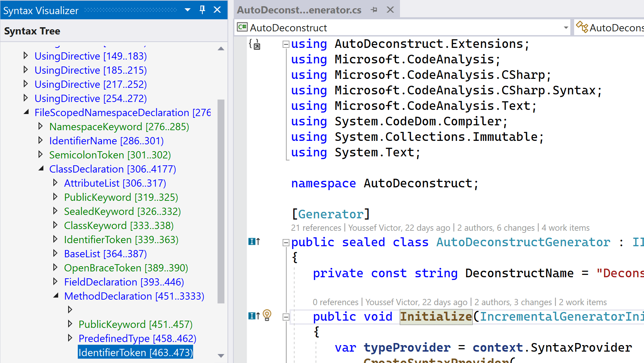The image size is (644, 363).
Task: Select ClassDeclaration [306..4177) tree item
Action: click(x=113, y=169)
